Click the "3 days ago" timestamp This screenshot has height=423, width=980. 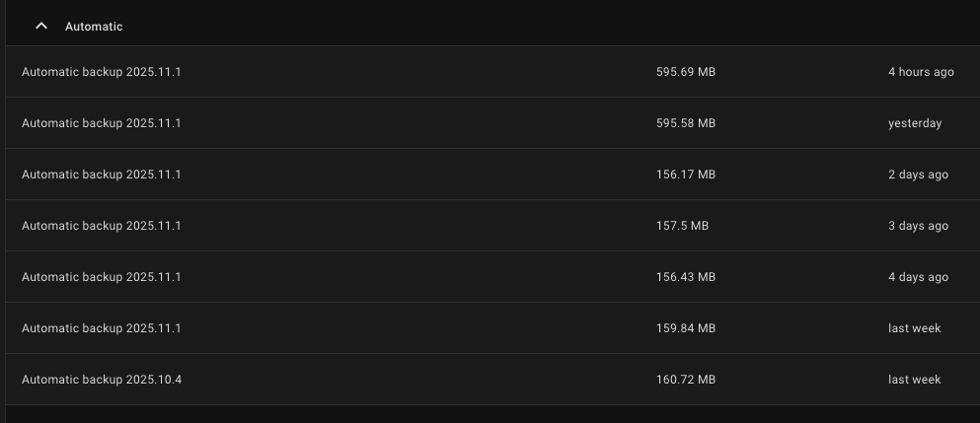click(x=918, y=226)
